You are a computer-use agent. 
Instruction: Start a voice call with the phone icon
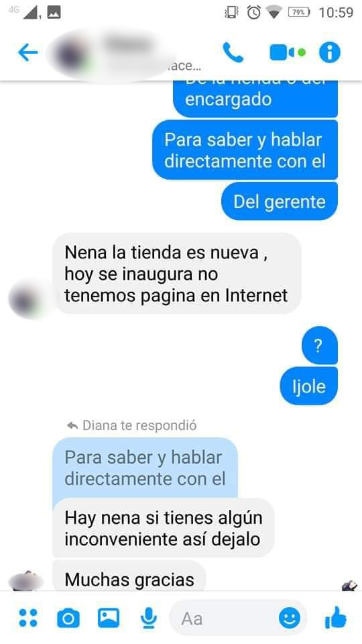coord(233,52)
